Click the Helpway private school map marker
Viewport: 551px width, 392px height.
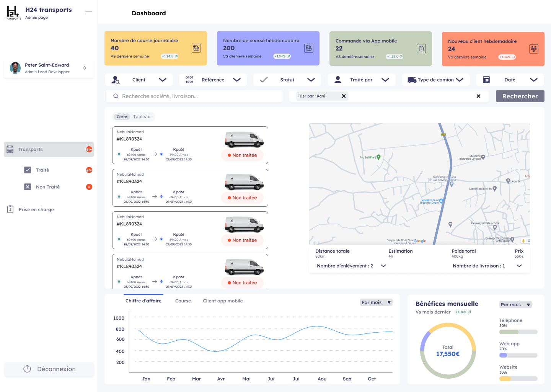495,227
